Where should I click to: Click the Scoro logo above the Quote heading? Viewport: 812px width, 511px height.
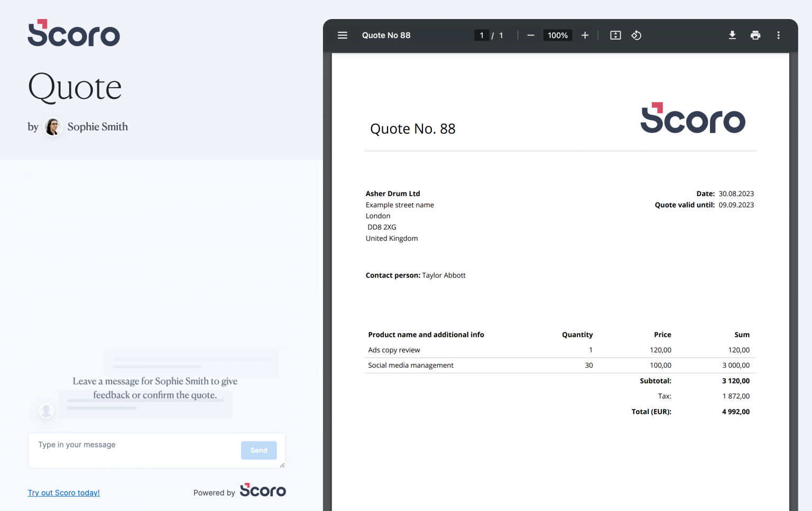tap(73, 33)
